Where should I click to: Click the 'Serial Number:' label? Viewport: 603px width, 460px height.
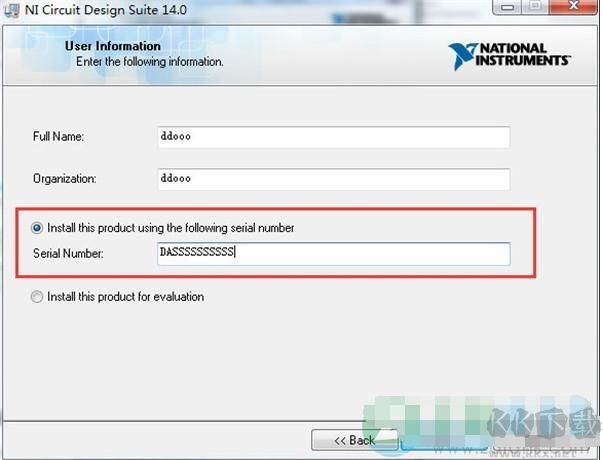[68, 253]
